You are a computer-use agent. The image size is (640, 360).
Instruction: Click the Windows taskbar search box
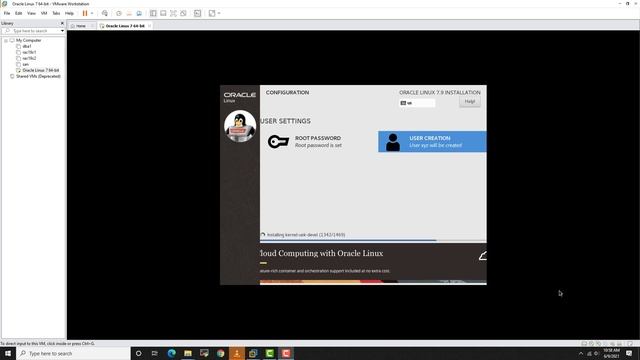(73, 353)
